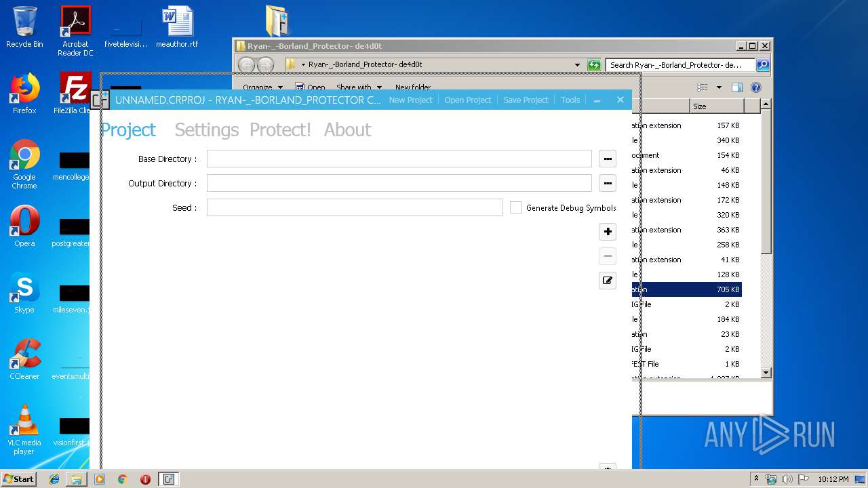Image resolution: width=868 pixels, height=488 pixels.
Task: Open Explorer help question mark icon
Action: tap(756, 87)
